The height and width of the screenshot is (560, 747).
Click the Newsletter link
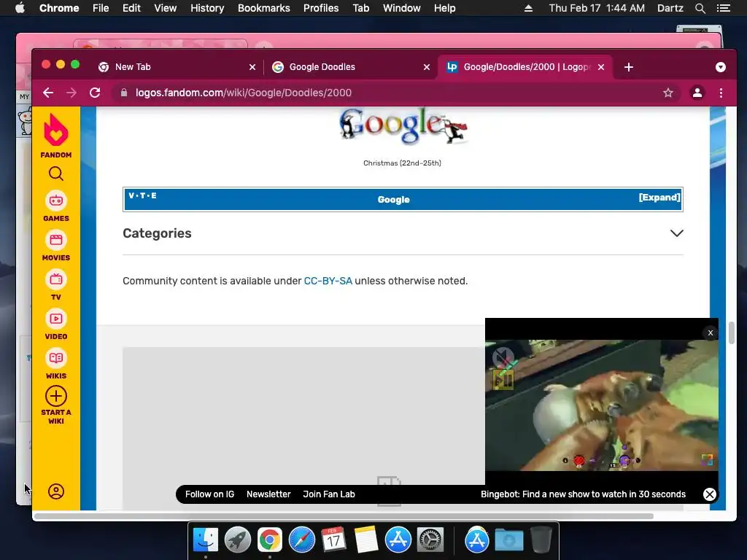tap(268, 494)
